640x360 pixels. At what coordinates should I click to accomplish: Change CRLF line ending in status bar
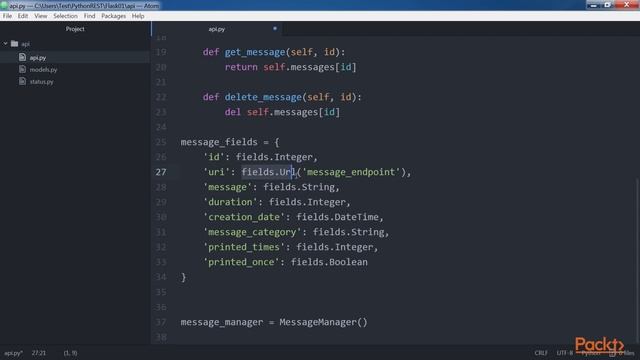click(x=541, y=353)
